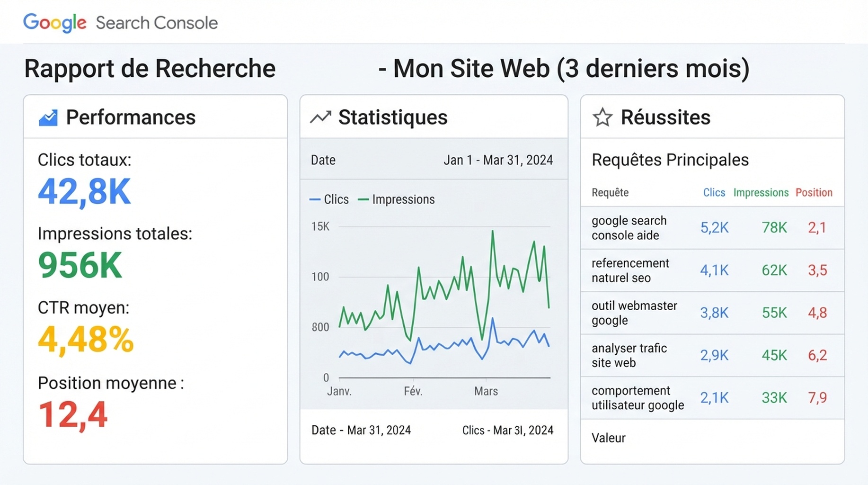Click the 2,1 position cell
Image resolution: width=868 pixels, height=485 pixels.
tap(817, 228)
